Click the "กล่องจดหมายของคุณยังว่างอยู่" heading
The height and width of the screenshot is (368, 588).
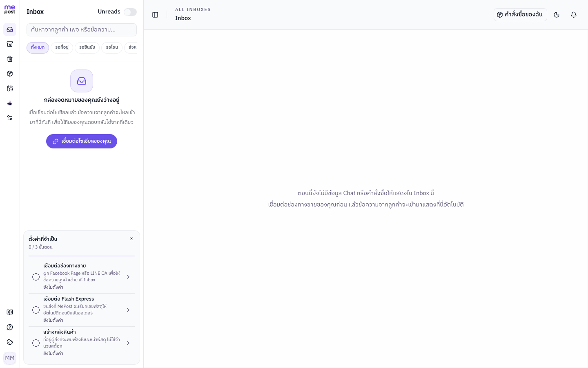pos(82,100)
